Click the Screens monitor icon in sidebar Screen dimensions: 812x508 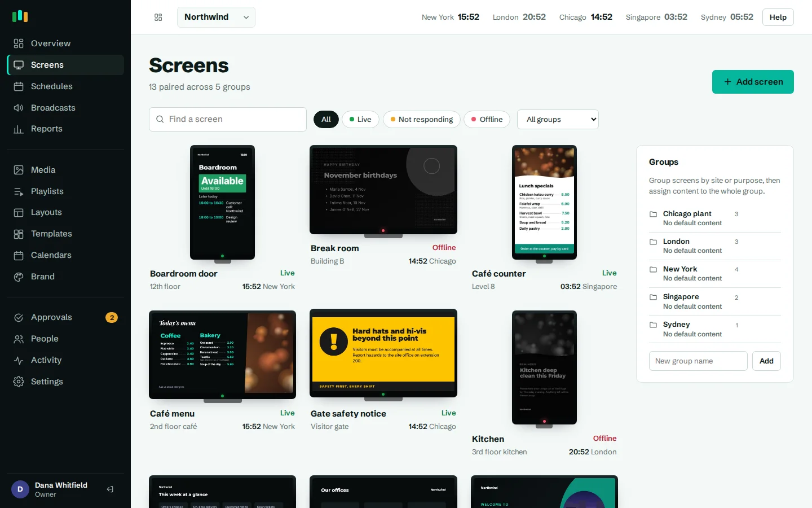click(x=19, y=65)
